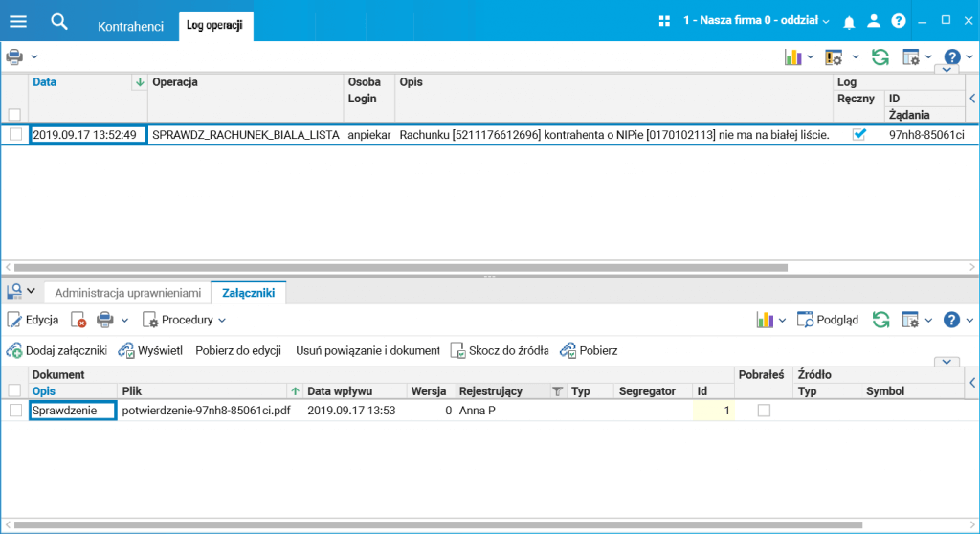
Task: Open the hamburger main menu
Action: [x=18, y=21]
